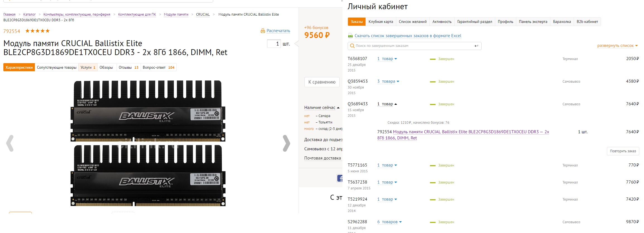Open the Гарантийный раздел tab
The width and height of the screenshot is (644, 233).
[x=474, y=22]
